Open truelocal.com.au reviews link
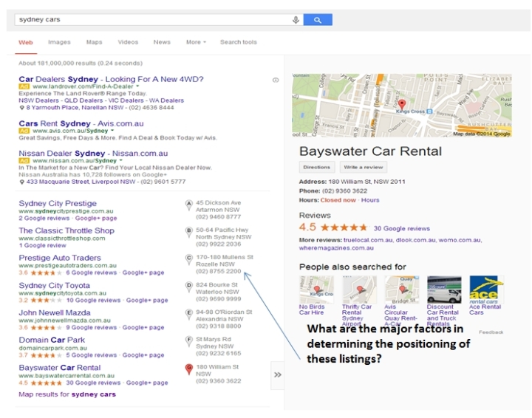The width and height of the screenshot is (532, 418). (368, 240)
